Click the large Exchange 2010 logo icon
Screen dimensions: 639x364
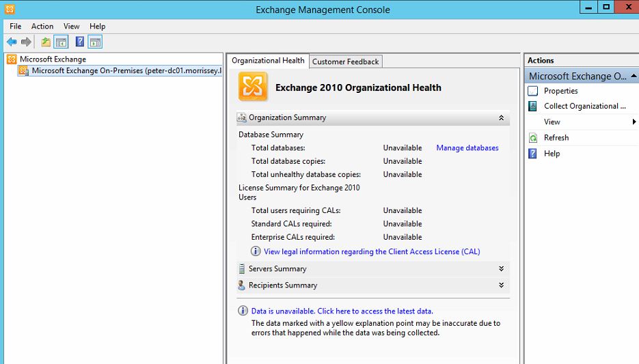point(253,86)
